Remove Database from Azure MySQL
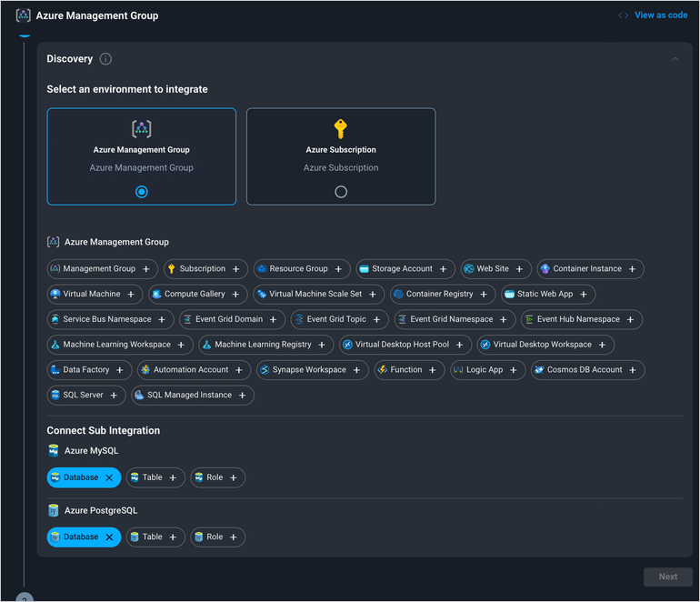Screen dimensions: 700x602 point(109,477)
